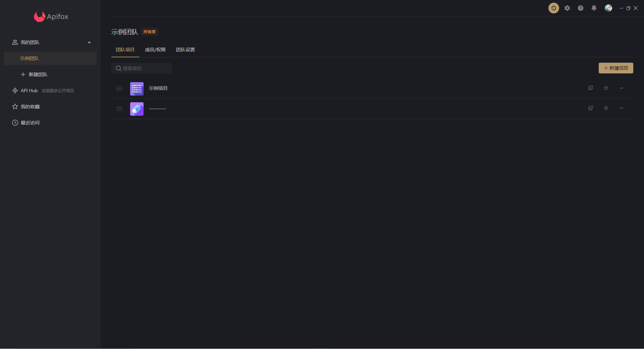Open the --------- project's more actions menu
This screenshot has width=644, height=349.
(621, 108)
